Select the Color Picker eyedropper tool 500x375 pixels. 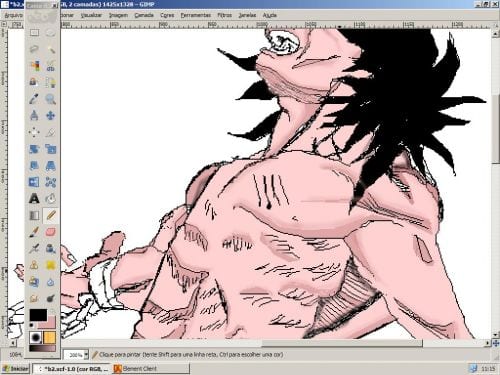tap(34, 99)
